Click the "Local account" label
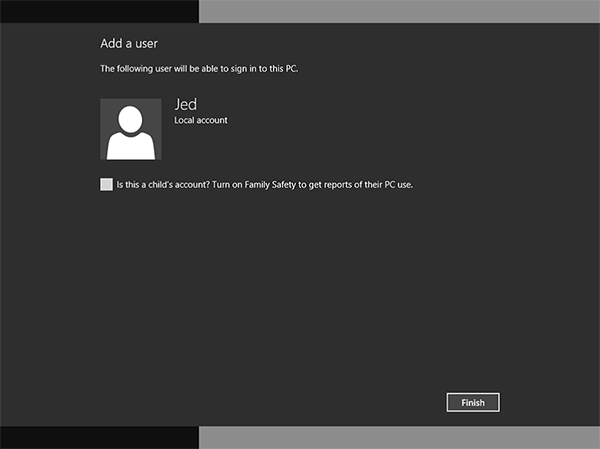 click(201, 120)
